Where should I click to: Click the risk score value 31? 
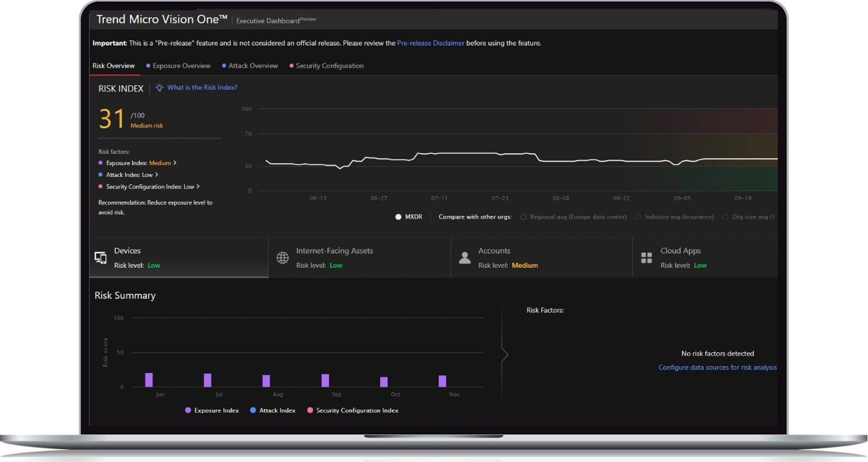112,119
